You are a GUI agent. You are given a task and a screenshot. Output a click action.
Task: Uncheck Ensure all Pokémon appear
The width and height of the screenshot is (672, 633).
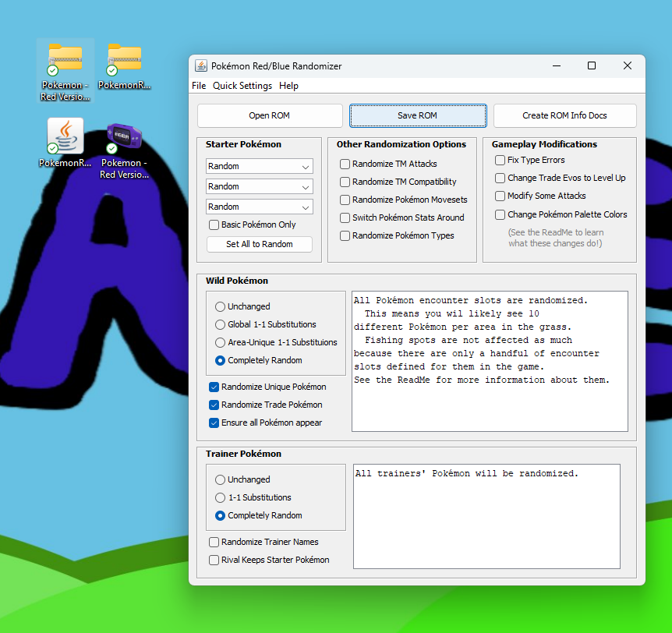(214, 423)
